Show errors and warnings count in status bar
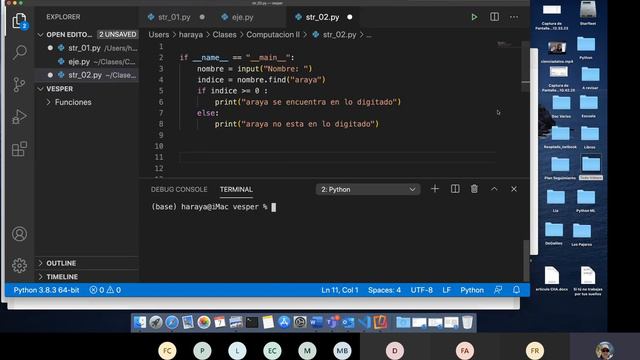The image size is (640, 360). (x=105, y=290)
